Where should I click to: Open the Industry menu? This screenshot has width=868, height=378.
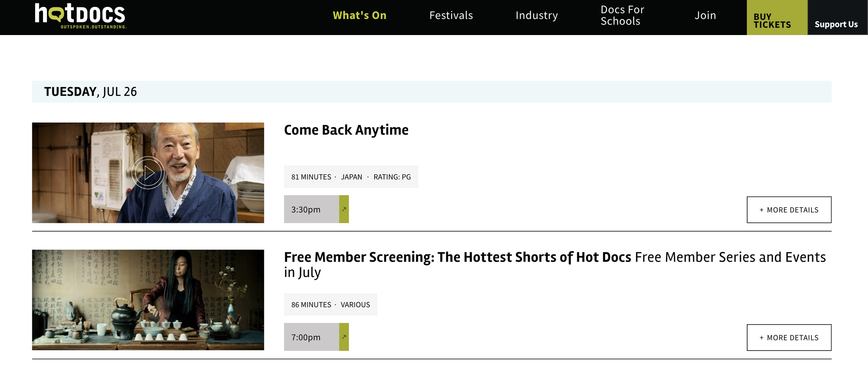pyautogui.click(x=536, y=16)
